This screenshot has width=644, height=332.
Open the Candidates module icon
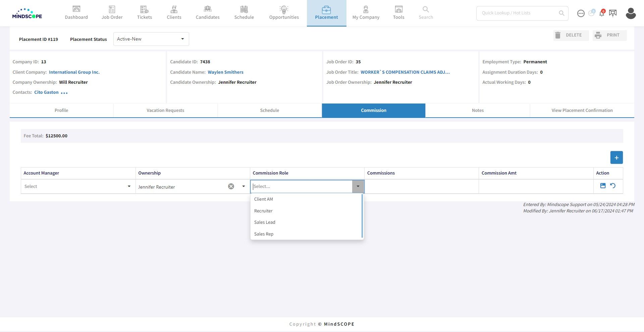click(208, 9)
